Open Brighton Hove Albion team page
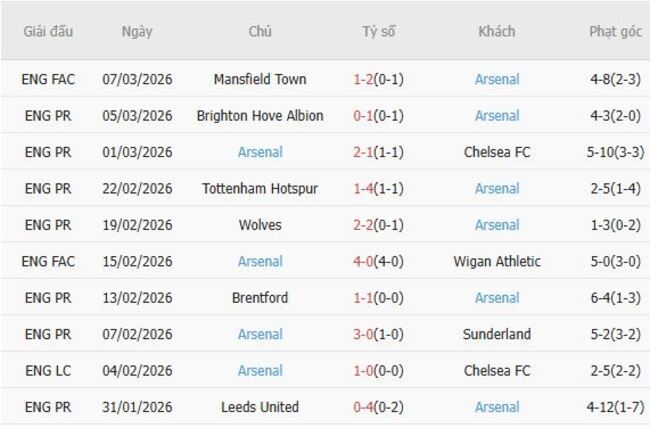This screenshot has height=428, width=650. coord(260,116)
